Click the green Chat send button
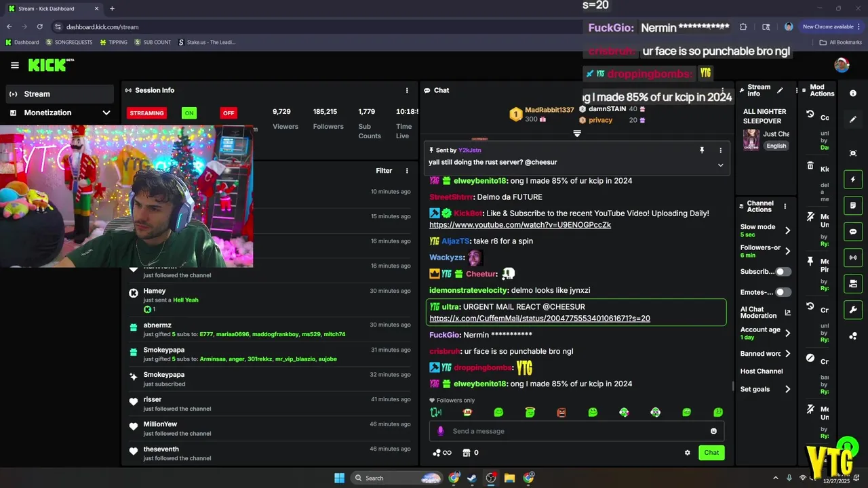The image size is (868, 488). coord(711,453)
